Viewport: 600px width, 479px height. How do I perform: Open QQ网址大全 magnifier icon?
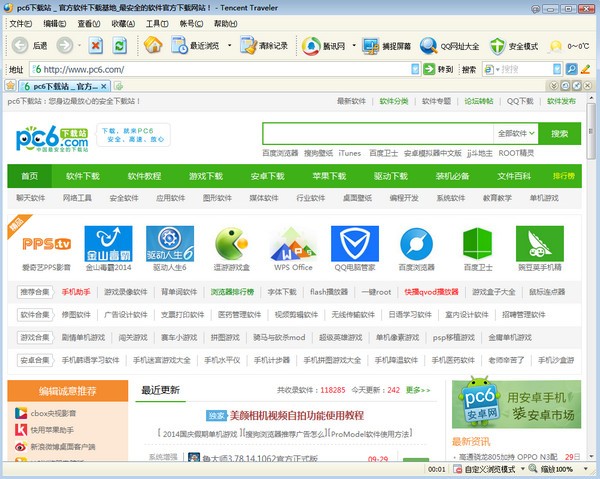coord(428,46)
